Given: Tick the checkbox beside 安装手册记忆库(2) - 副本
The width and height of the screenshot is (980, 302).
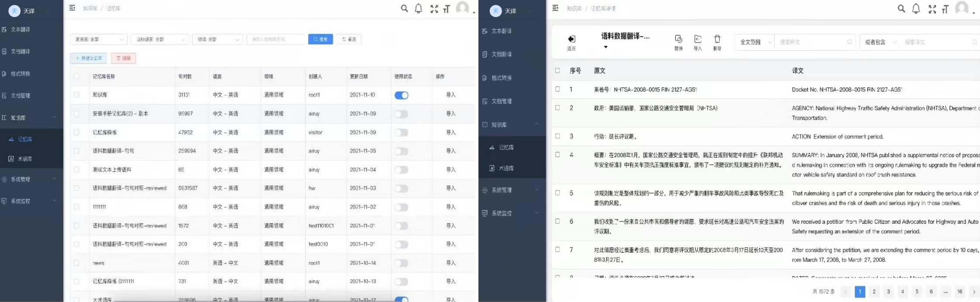Looking at the screenshot, I should point(76,114).
